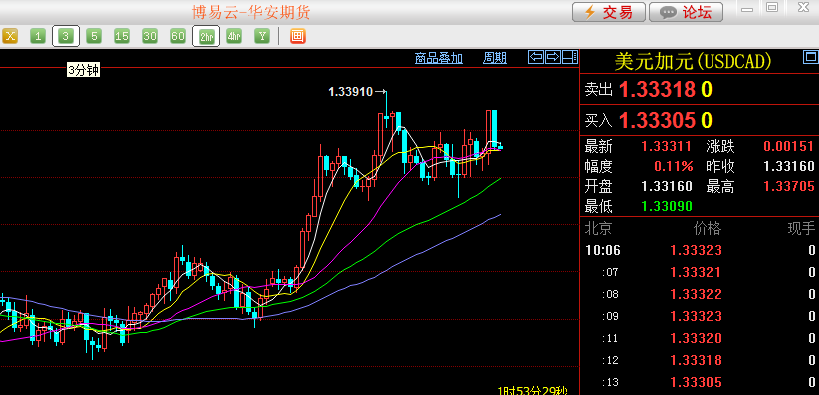Click the :13 tick price 1.33305
This screenshot has height=395, width=819.
coord(696,382)
